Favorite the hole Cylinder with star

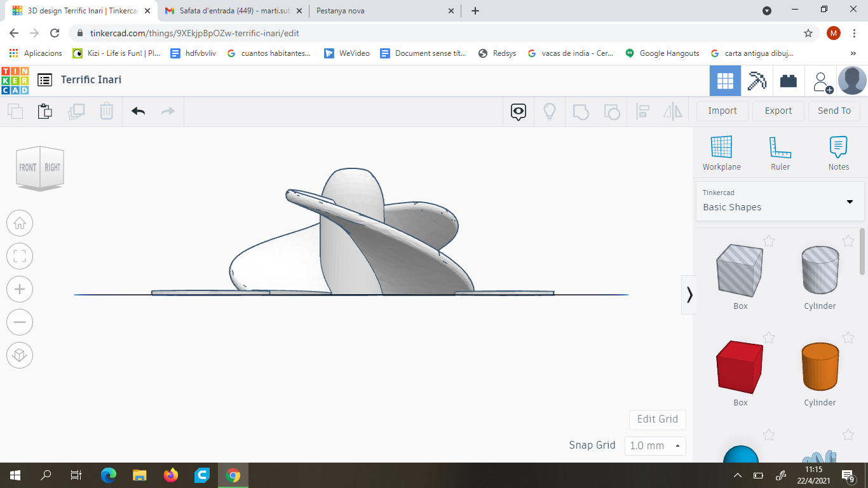[848, 241]
